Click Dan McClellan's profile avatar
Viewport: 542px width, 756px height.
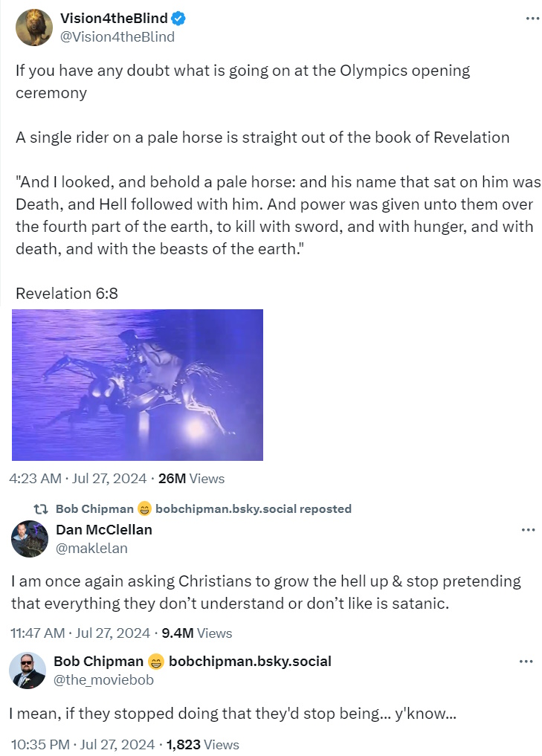[x=30, y=539]
